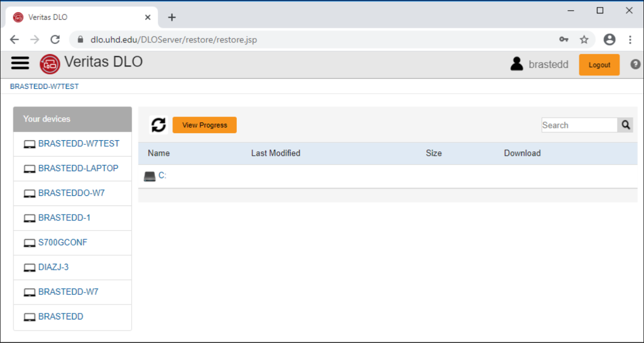Open the C: drive link

coord(162,176)
